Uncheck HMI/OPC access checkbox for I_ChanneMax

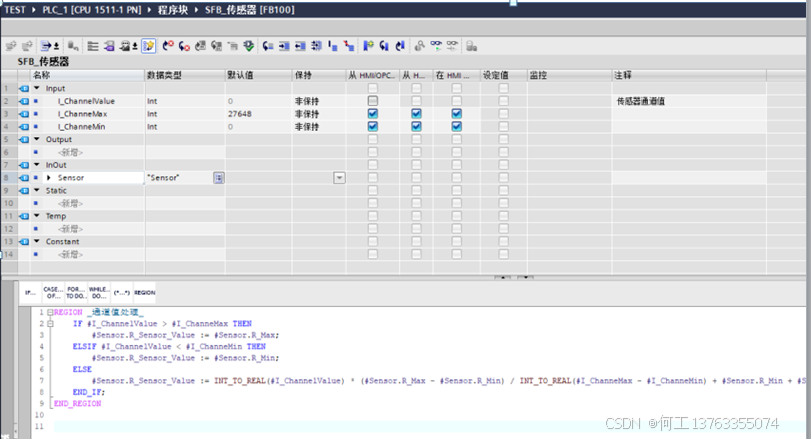coord(372,114)
